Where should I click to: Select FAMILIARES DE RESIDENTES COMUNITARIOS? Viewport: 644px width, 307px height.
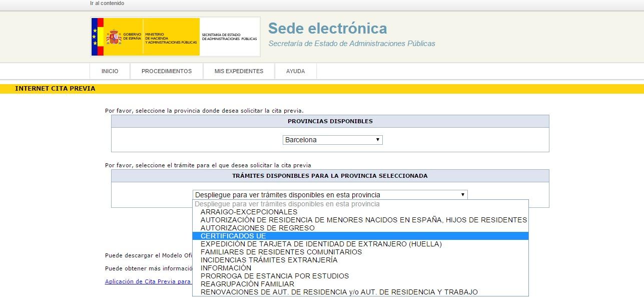[x=281, y=252]
